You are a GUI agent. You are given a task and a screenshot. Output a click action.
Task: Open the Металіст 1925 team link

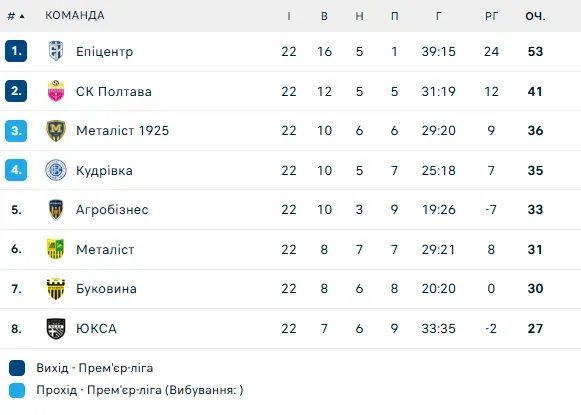tap(123, 131)
